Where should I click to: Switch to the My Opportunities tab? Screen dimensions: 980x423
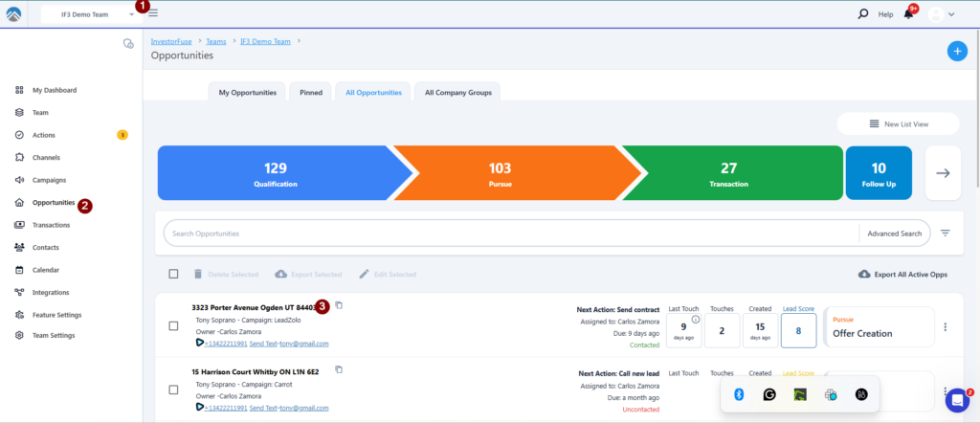coord(247,92)
